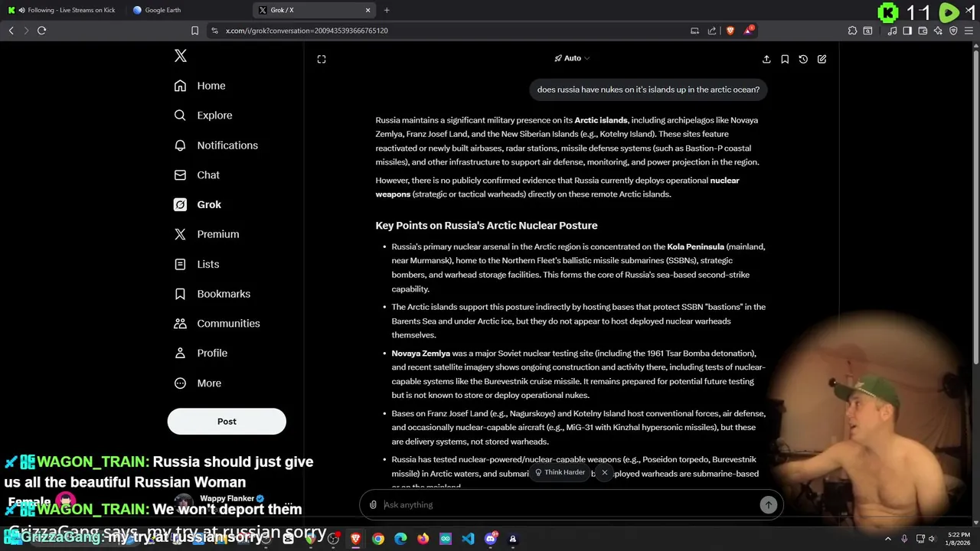Open Discord from the taskbar
980x551 pixels.
point(491,539)
